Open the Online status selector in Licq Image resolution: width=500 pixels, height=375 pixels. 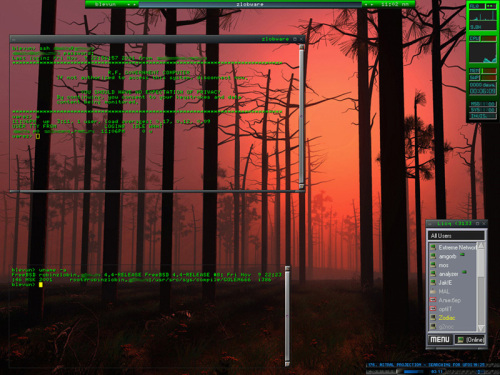[x=470, y=340]
